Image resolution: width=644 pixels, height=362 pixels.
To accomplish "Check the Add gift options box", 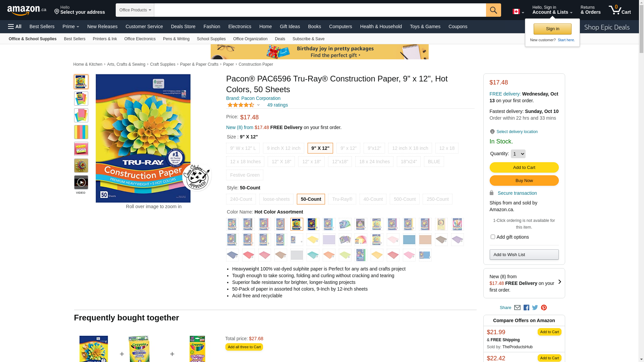I will (x=492, y=237).
